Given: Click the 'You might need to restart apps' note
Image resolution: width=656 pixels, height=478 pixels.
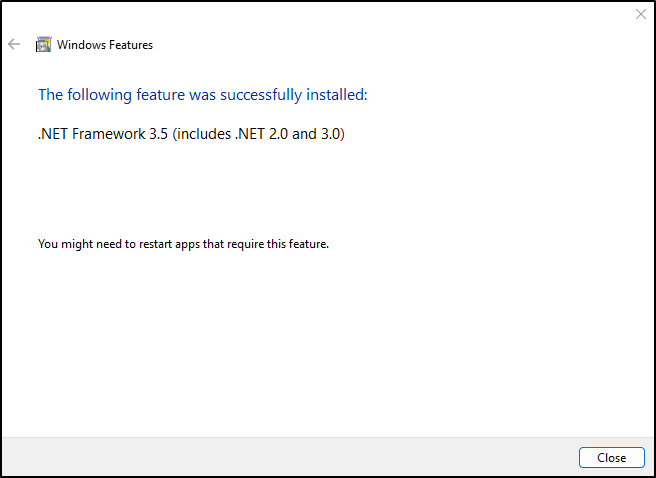Looking at the screenshot, I should [183, 244].
